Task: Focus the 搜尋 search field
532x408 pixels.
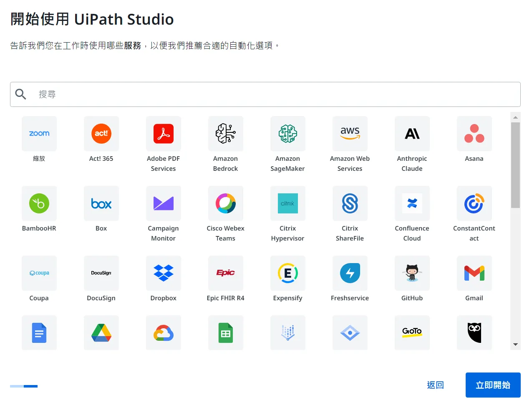Action: coord(265,94)
